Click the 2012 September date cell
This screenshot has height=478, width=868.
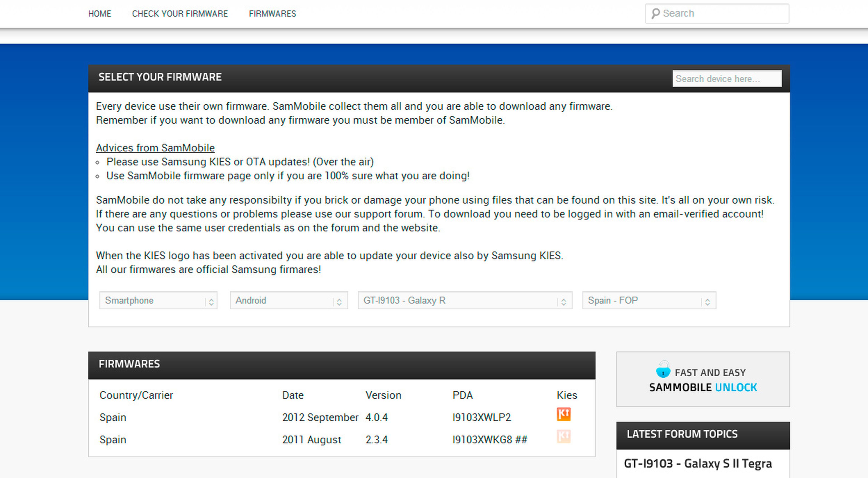(320, 417)
